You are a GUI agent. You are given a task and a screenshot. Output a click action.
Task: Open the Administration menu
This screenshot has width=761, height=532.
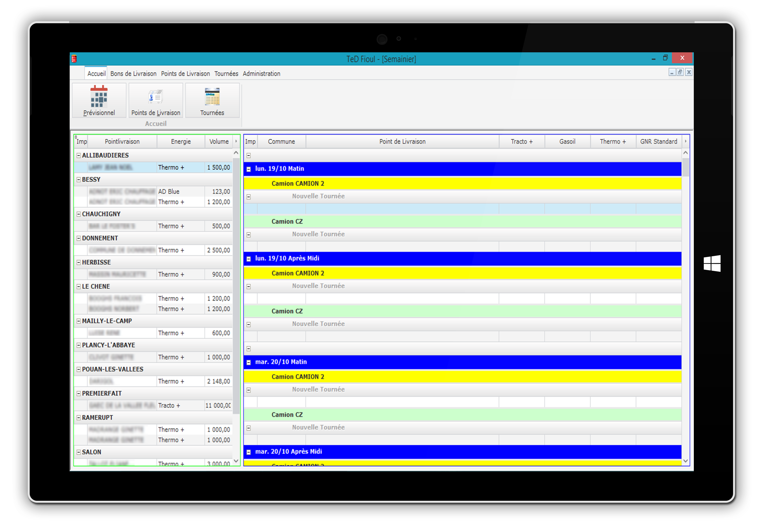pyautogui.click(x=261, y=74)
